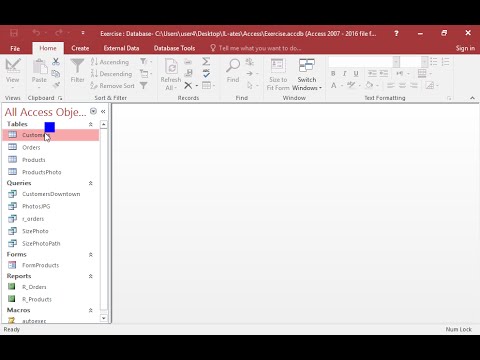The height and width of the screenshot is (360, 480).
Task: Collapse the Queries group
Action: point(90,183)
